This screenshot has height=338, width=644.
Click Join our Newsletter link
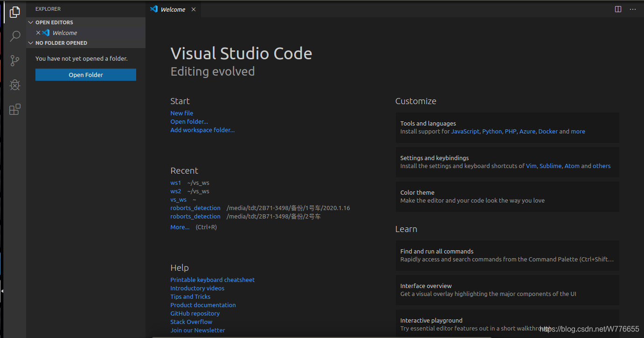point(198,330)
